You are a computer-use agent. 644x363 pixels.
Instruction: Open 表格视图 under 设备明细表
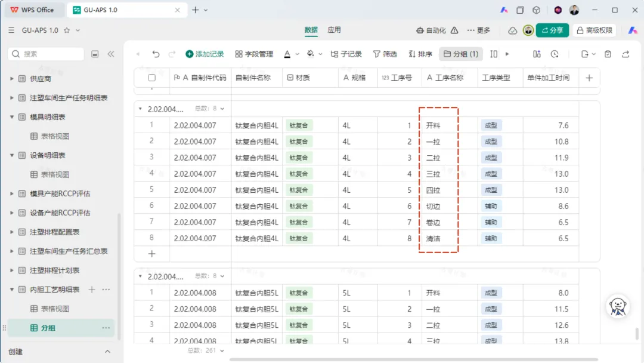(x=55, y=174)
